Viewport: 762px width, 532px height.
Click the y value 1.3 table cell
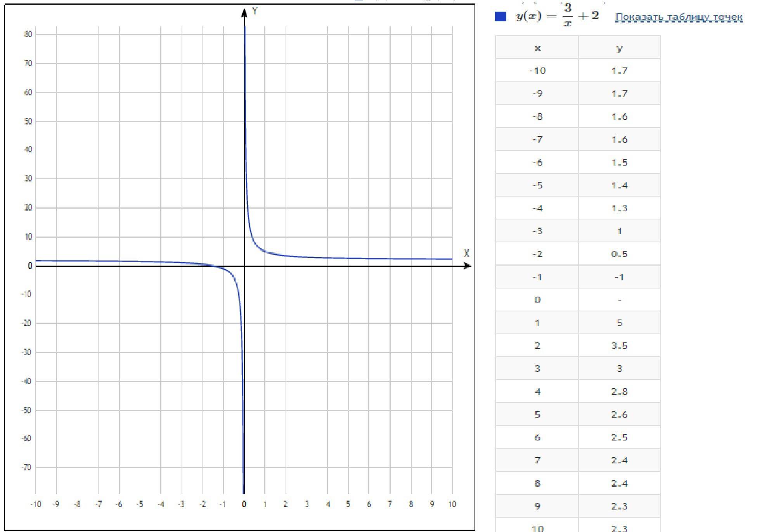pyautogui.click(x=619, y=208)
